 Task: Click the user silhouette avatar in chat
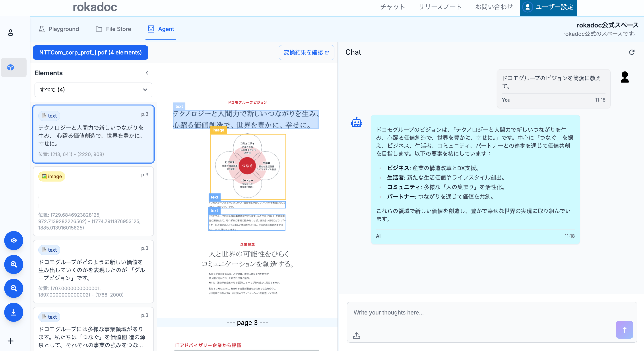625,77
